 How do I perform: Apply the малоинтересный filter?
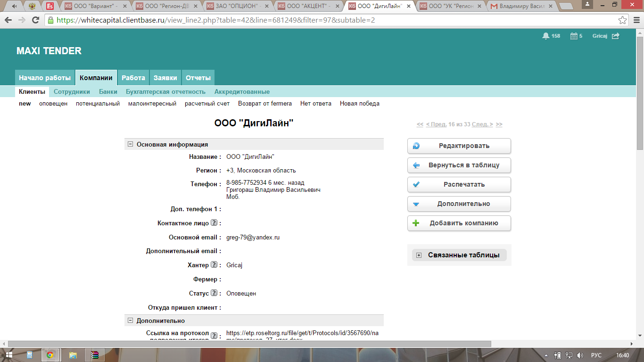(152, 103)
